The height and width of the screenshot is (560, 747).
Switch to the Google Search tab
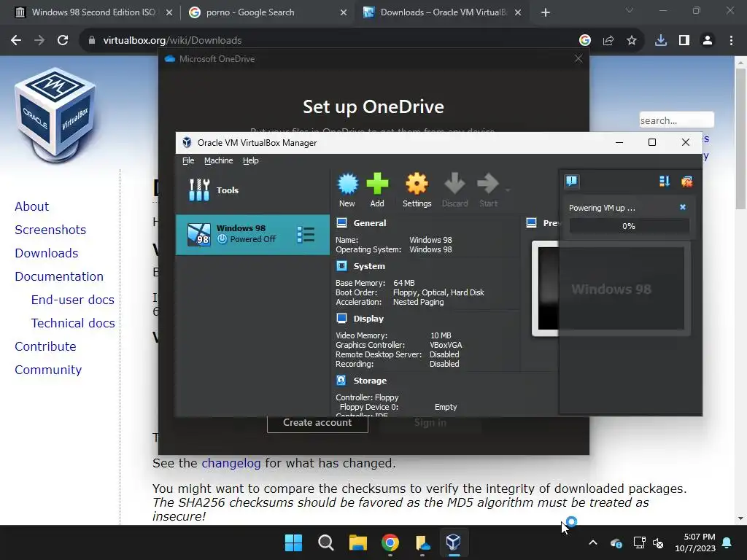[267, 12]
